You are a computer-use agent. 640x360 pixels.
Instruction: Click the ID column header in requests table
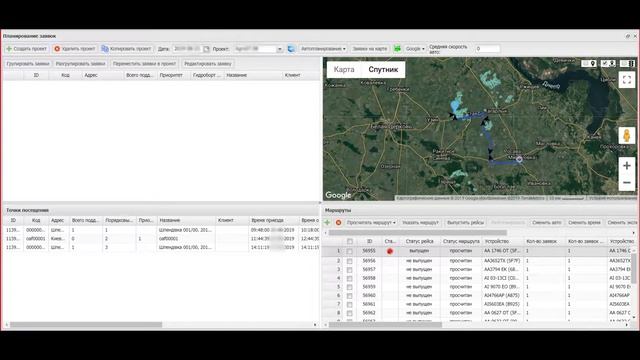coord(36,75)
